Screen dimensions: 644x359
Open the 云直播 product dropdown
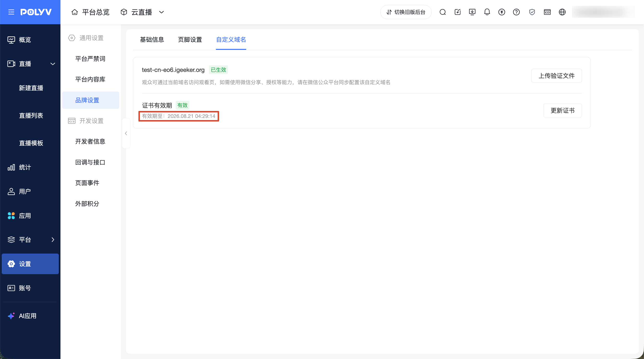pyautogui.click(x=142, y=12)
